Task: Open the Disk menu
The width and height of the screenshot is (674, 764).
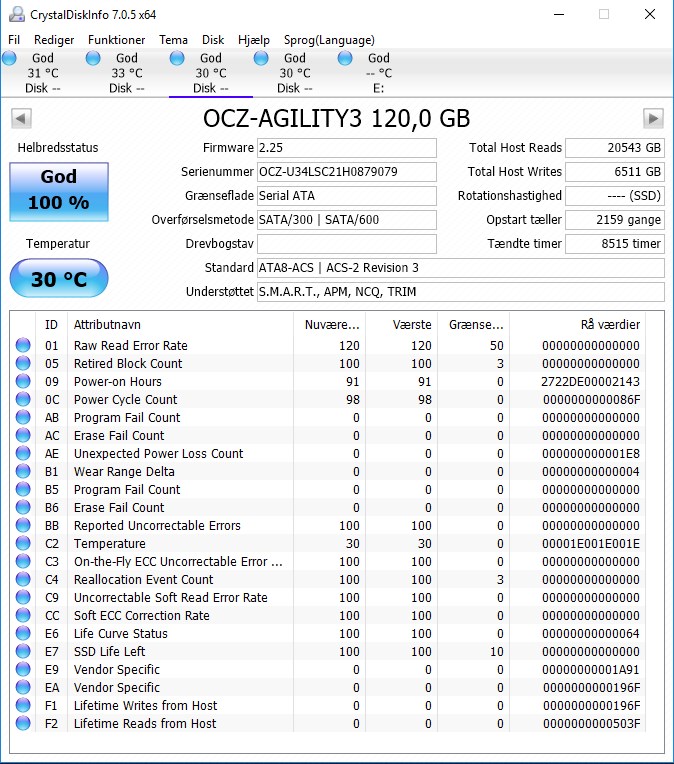Action: tap(213, 40)
